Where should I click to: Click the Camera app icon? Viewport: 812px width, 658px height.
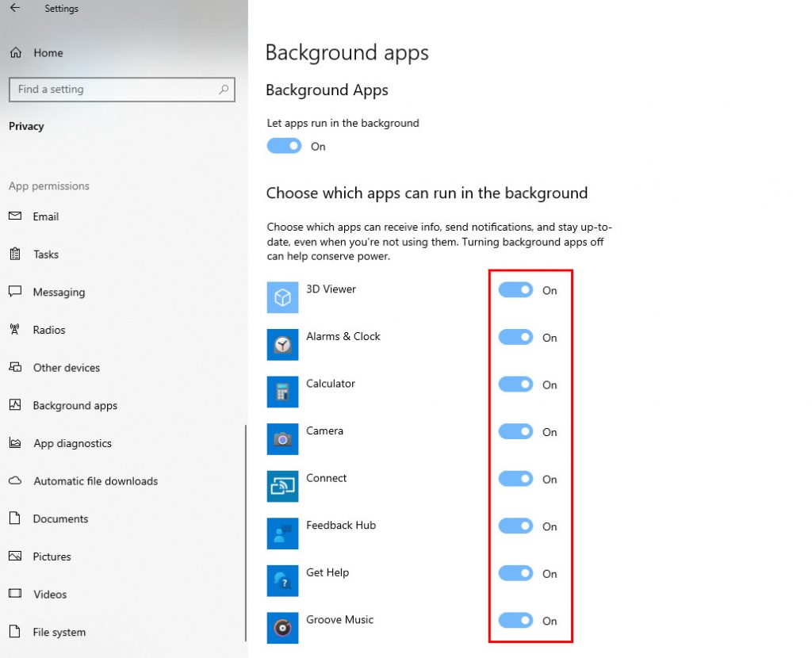click(282, 438)
